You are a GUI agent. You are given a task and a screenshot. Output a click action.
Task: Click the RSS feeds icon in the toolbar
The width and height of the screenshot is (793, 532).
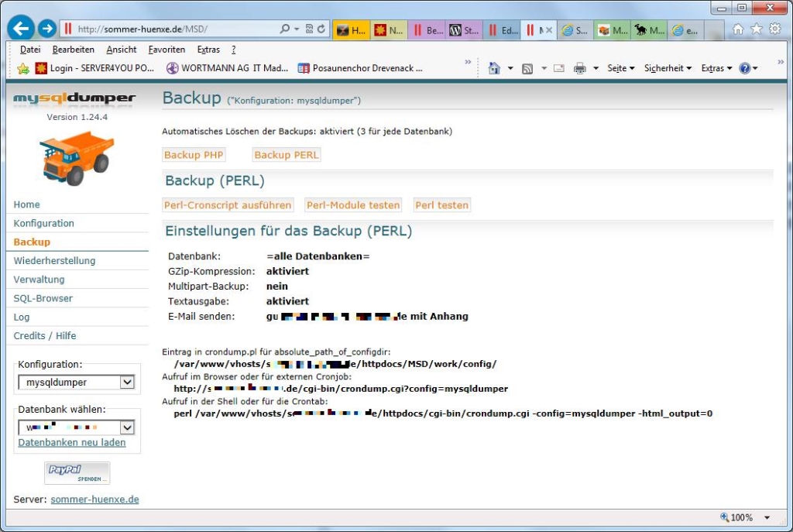tap(527, 68)
